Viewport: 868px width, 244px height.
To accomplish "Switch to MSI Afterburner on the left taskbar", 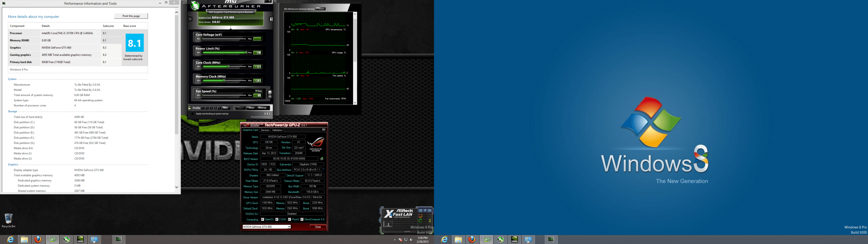I will click(x=66, y=239).
